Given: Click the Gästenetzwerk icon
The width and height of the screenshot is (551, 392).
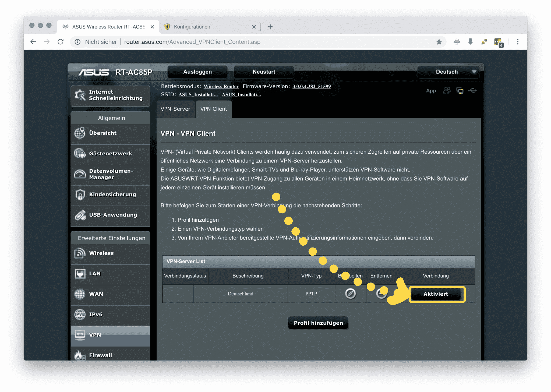Looking at the screenshot, I should point(80,153).
